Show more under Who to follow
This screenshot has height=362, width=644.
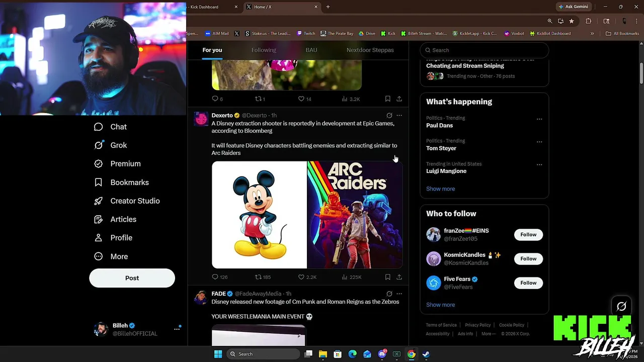[440, 305]
